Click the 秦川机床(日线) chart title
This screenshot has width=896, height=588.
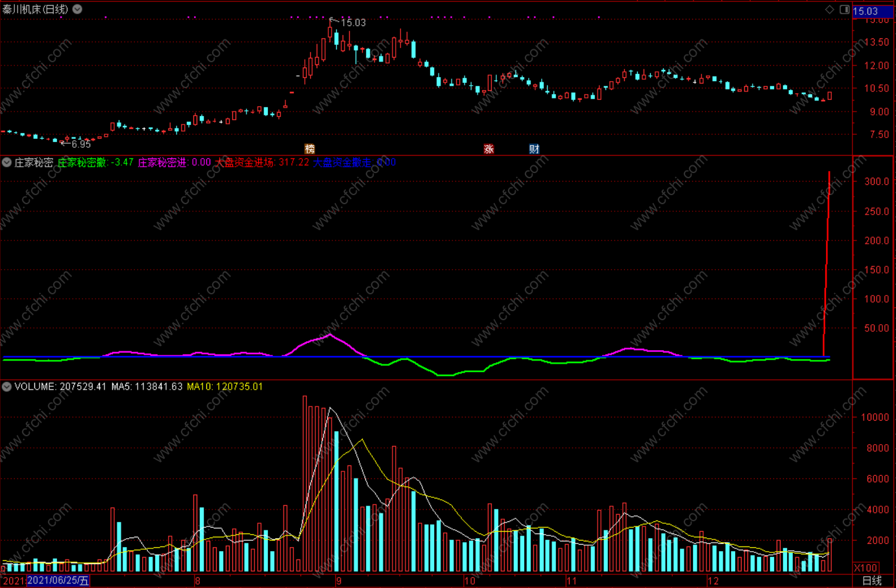[35, 9]
